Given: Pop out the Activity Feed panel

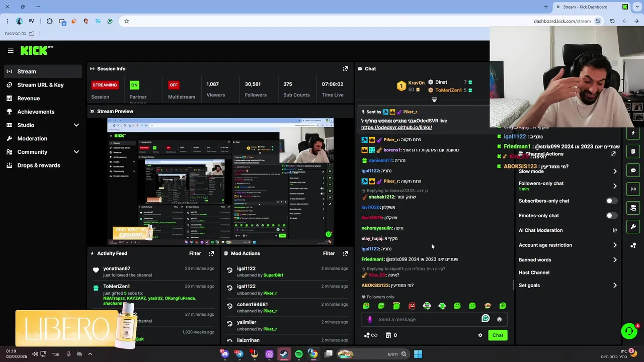Looking at the screenshot, I should tap(211, 253).
